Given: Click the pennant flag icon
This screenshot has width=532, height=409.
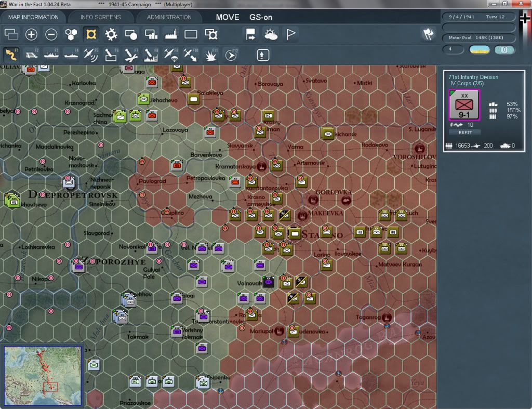Looking at the screenshot, I should coord(291,34).
